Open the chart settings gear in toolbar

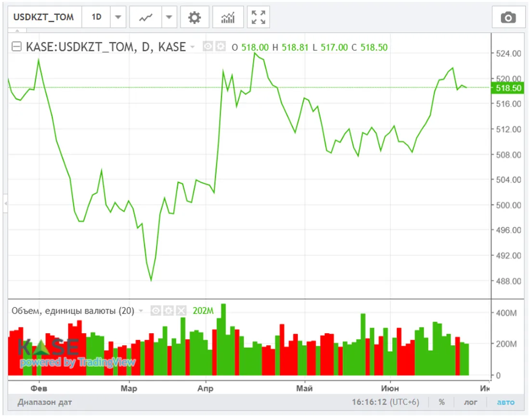[194, 18]
